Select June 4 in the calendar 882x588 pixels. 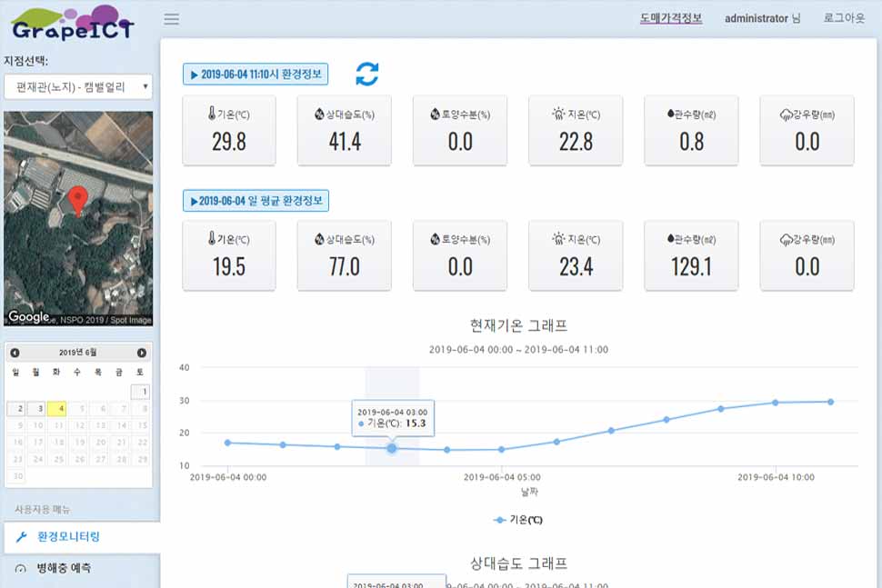click(x=56, y=409)
